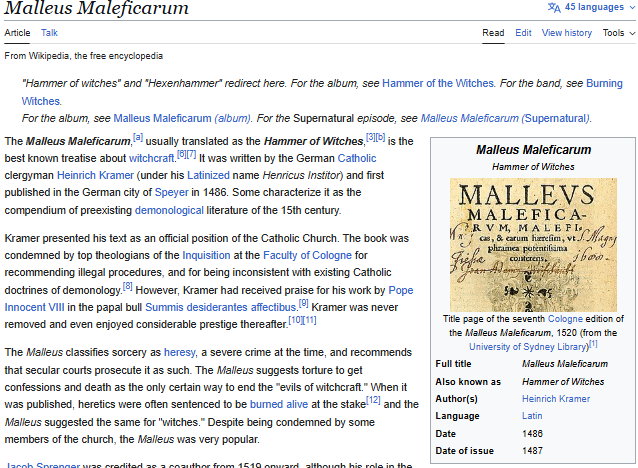
Task: Click infobox title Malleus Maleficarum
Action: pyautogui.click(x=533, y=150)
